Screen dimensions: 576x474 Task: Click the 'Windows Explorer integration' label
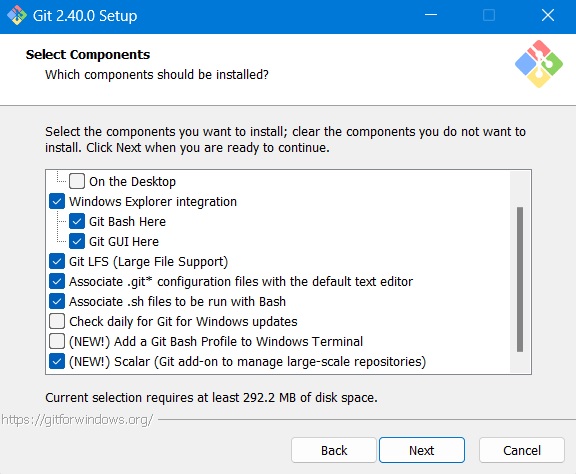click(x=153, y=202)
